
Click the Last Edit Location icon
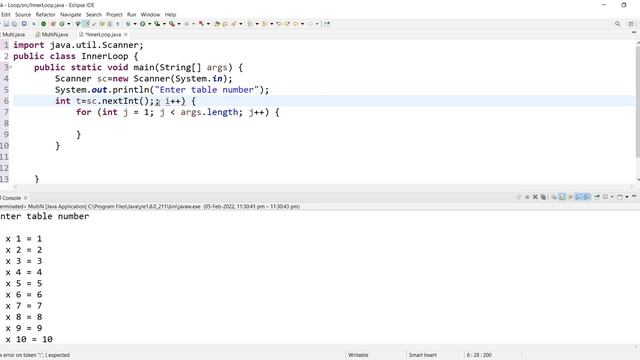click(279, 24)
